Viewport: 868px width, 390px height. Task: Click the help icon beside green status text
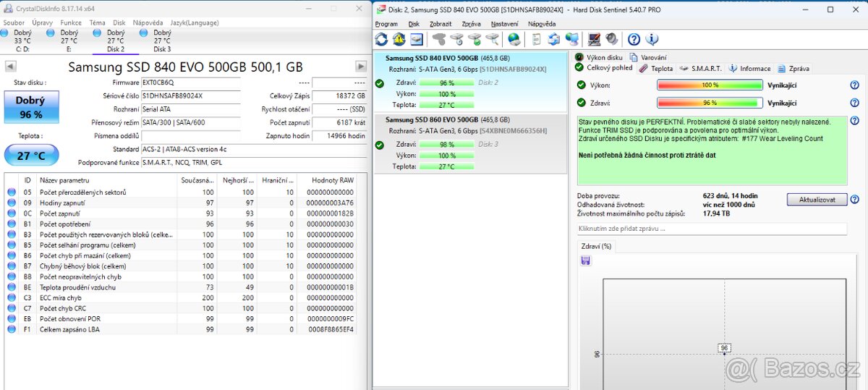[x=854, y=121]
